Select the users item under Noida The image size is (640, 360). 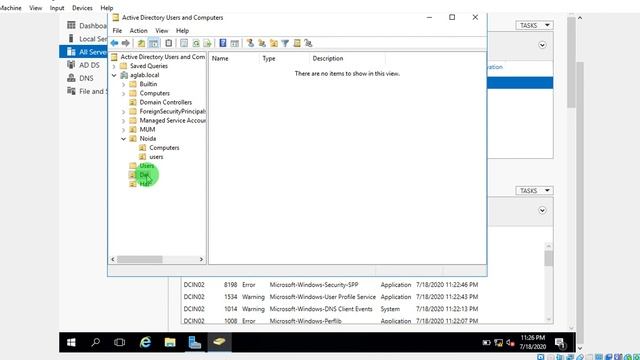click(x=156, y=157)
